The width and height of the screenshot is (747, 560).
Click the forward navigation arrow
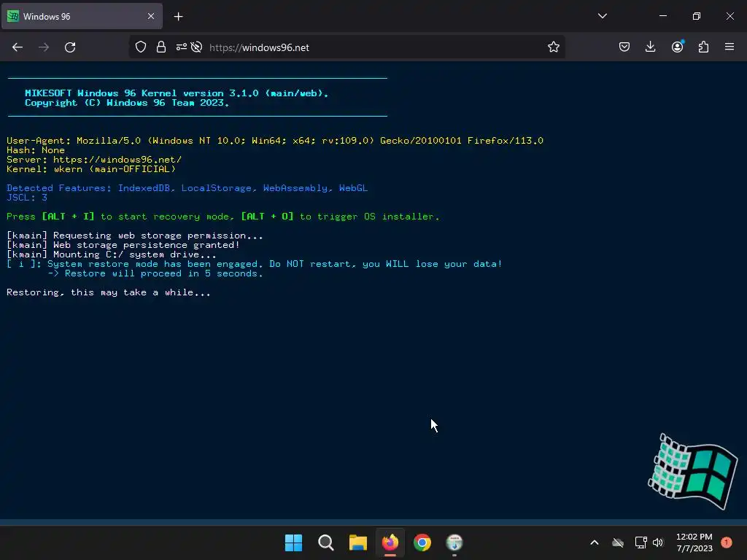pos(44,47)
